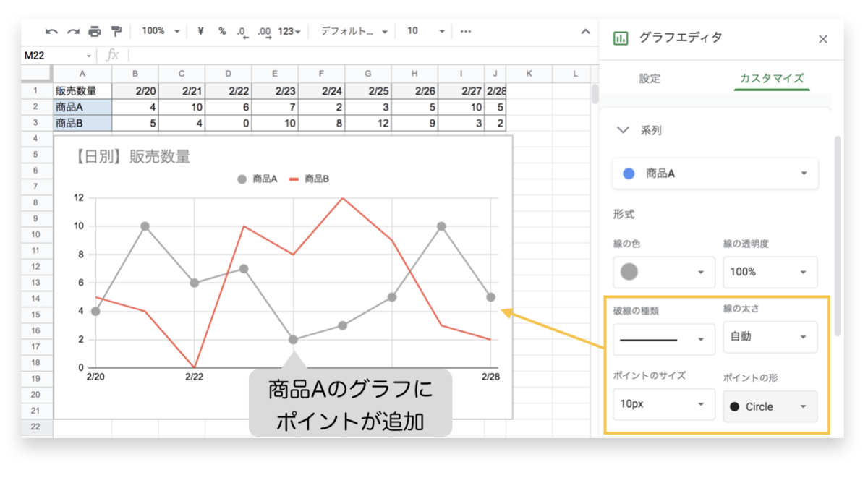
Task: Select column header E
Action: coord(275,74)
